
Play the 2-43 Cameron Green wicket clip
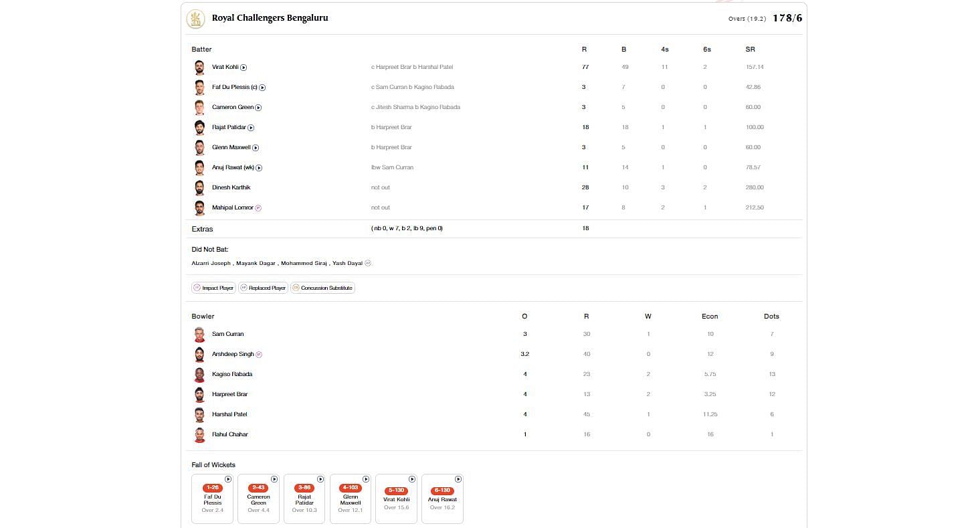click(274, 479)
